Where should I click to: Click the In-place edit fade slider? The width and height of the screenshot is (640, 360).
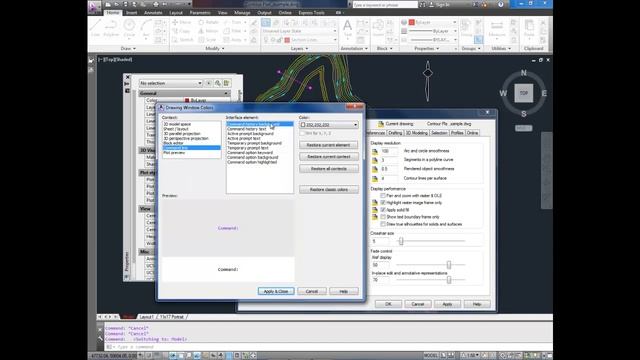[449, 280]
